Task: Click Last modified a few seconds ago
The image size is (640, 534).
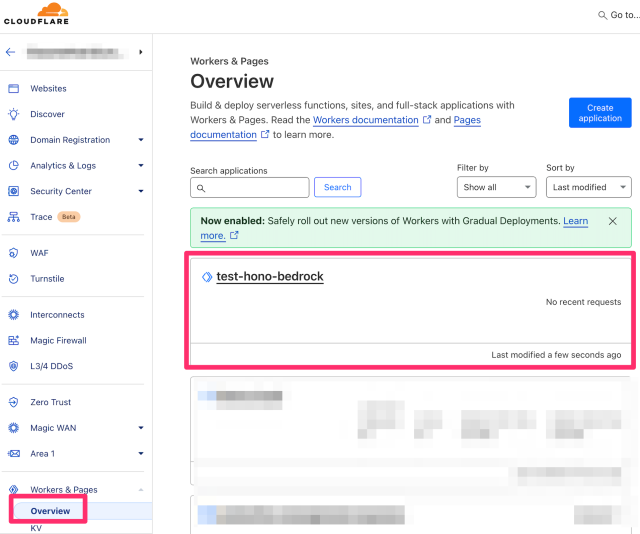Action: (556, 355)
